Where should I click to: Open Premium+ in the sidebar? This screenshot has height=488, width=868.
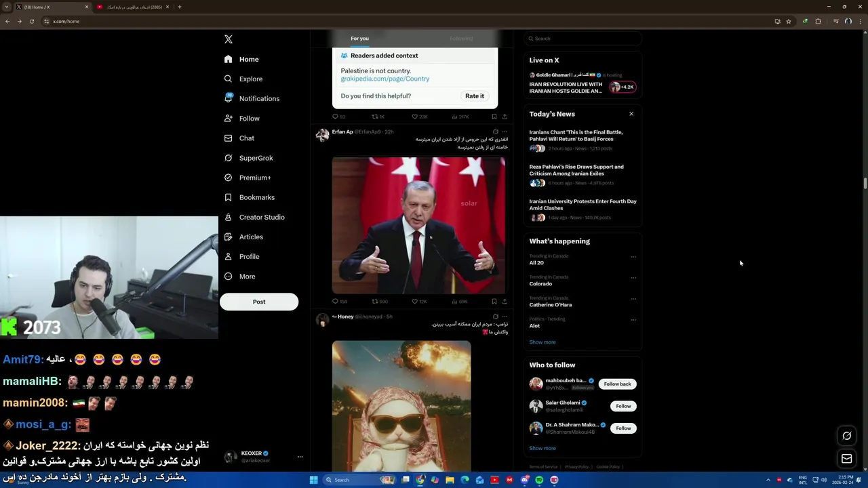point(247,178)
